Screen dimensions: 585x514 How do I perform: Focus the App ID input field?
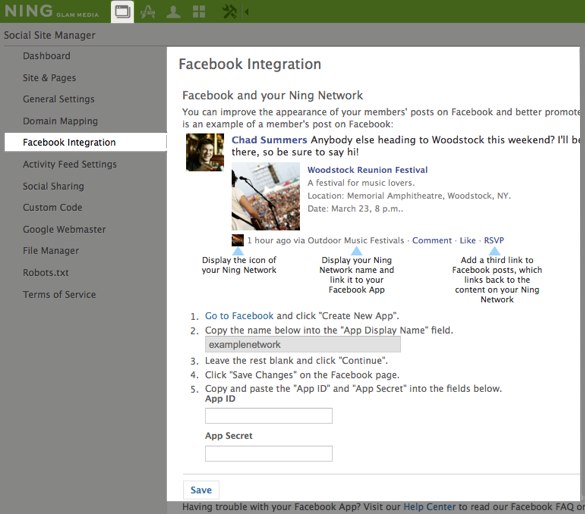point(269,416)
